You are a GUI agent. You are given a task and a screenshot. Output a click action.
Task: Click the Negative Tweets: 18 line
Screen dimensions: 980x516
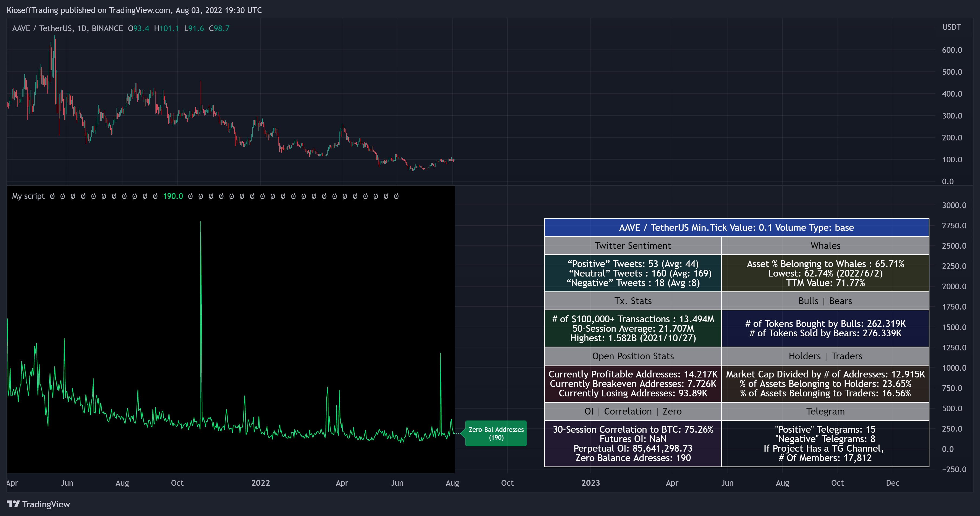click(633, 283)
